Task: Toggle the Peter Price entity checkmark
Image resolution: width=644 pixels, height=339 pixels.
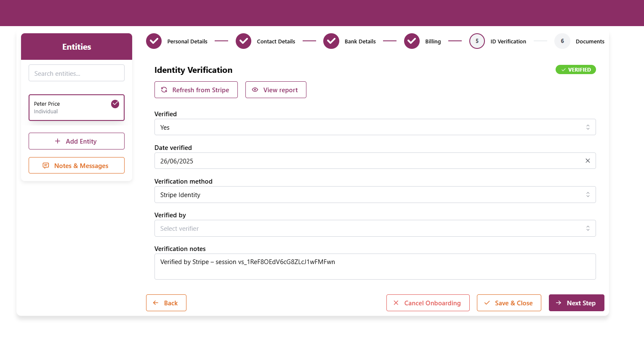Action: (115, 104)
